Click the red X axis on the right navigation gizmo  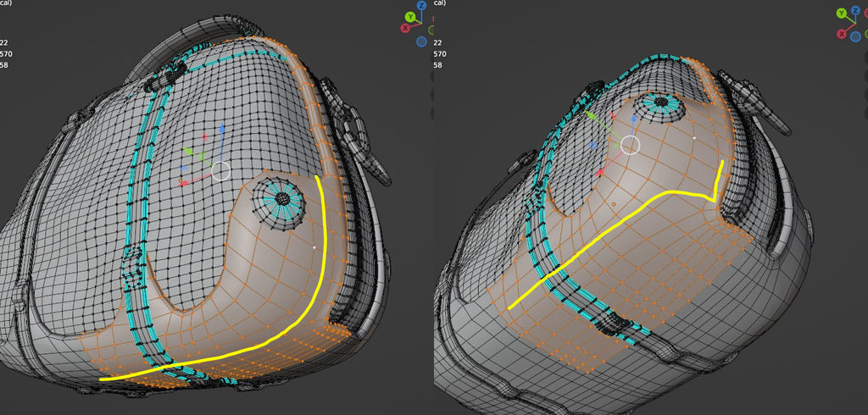point(842,34)
